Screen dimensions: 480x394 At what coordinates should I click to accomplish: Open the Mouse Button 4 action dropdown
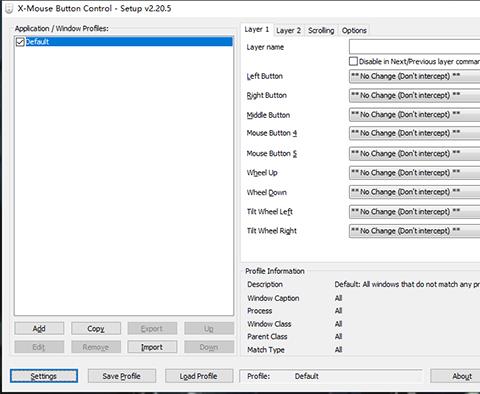click(x=414, y=133)
